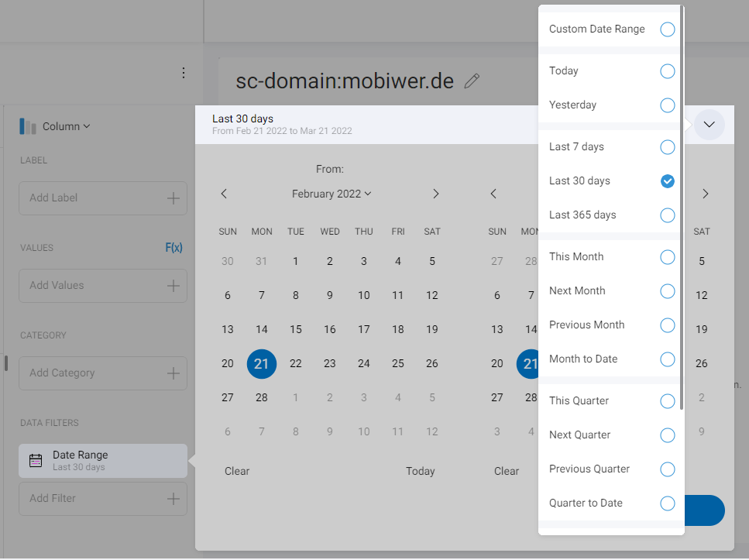This screenshot has height=560, width=749.
Task: Pick February 14 in From calendar
Action: (x=262, y=330)
